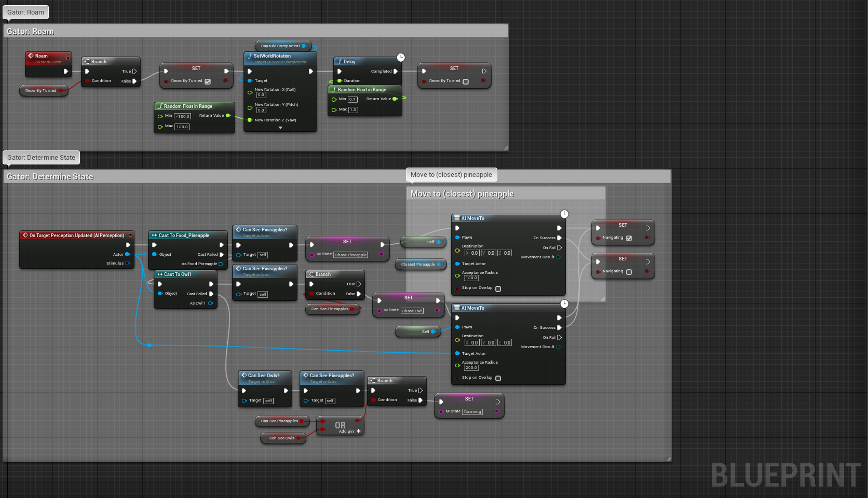Image resolution: width=868 pixels, height=498 pixels.
Task: Click the SetWorldRotation function icon
Action: [x=250, y=56]
